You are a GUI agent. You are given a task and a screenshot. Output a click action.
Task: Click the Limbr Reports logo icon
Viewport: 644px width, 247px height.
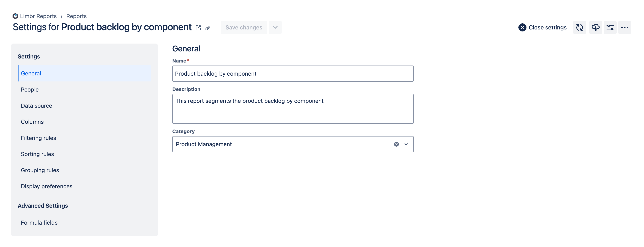(x=15, y=16)
